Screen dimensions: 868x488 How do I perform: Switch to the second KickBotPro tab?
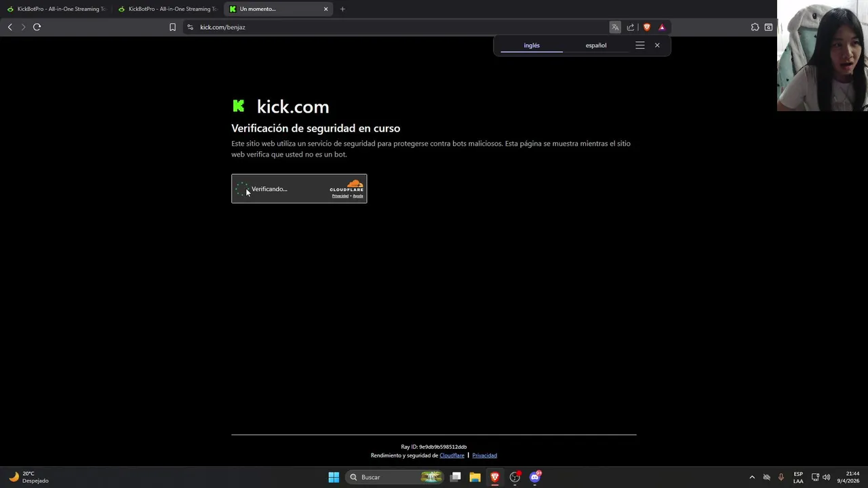click(167, 9)
